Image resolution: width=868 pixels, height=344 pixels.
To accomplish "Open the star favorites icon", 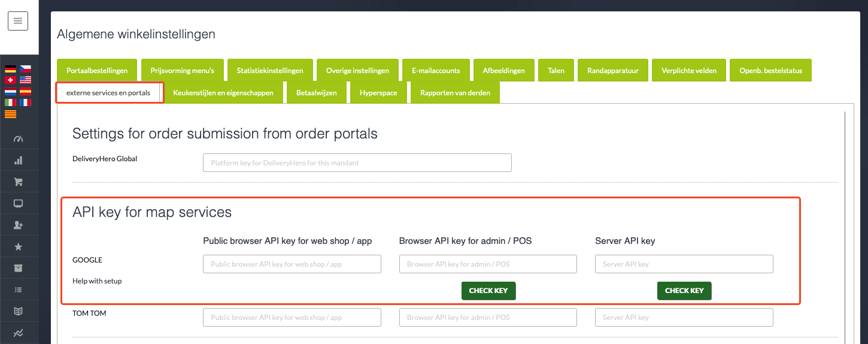I will pyautogui.click(x=18, y=246).
